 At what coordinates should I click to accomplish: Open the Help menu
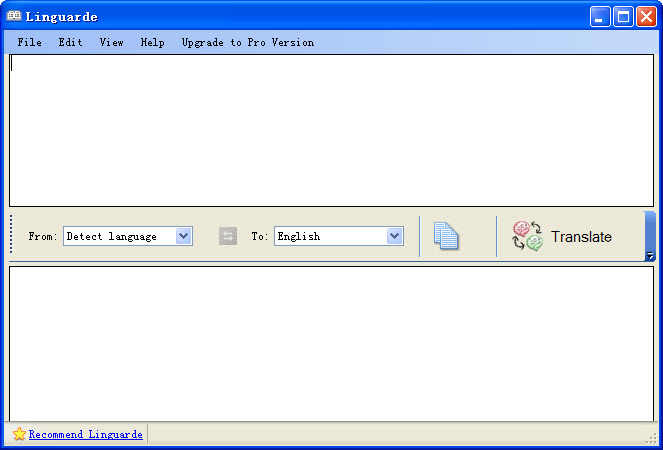coord(152,42)
